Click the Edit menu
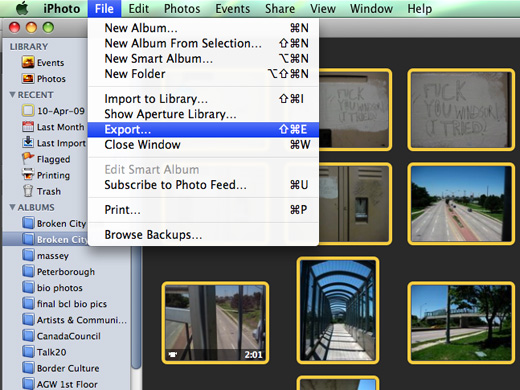Screen dimensions: 520x390 [139, 9]
